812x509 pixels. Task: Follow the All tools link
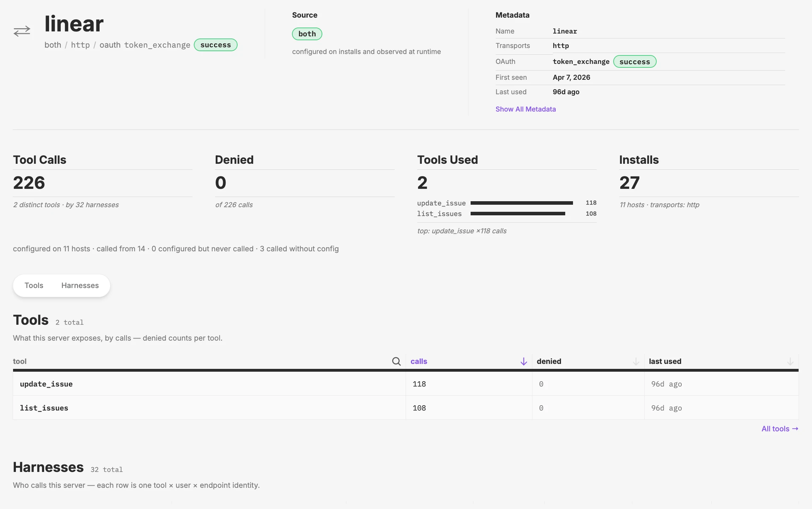tap(780, 429)
